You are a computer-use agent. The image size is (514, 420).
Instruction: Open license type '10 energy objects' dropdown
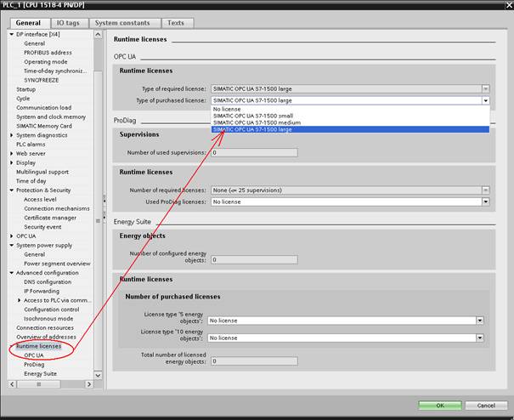[479, 338]
